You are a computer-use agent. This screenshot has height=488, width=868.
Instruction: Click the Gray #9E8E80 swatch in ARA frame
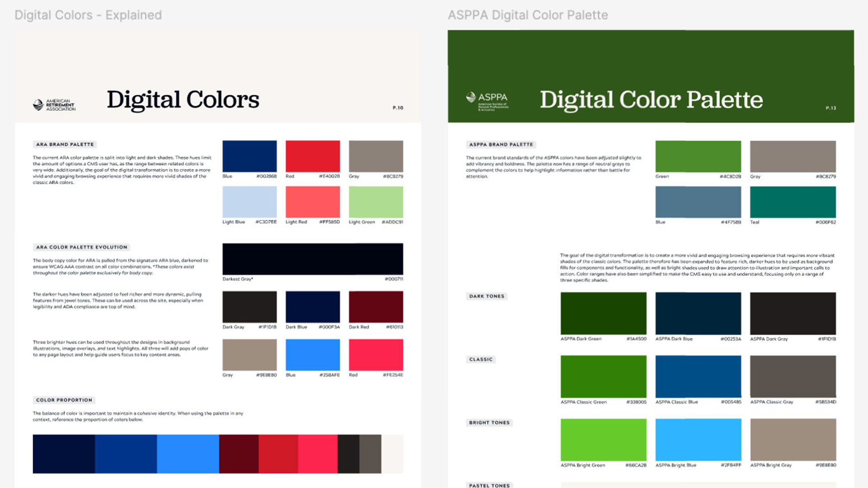pos(250,355)
